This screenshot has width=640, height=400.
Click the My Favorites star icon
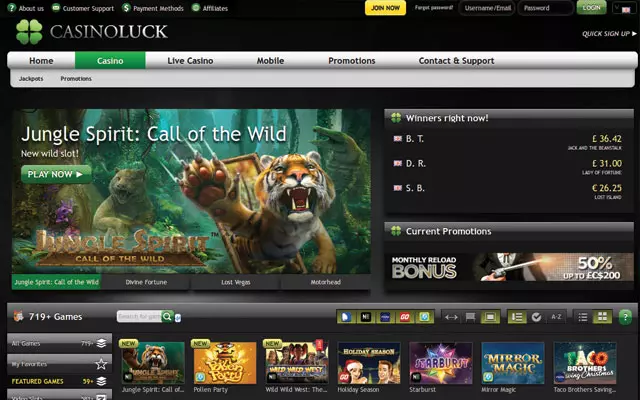click(x=101, y=363)
